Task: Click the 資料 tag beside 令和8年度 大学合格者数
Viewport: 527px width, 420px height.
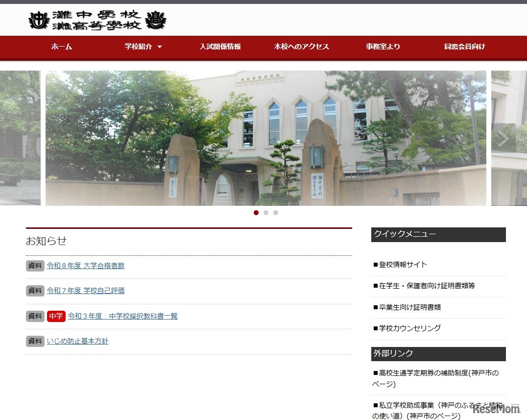Action: (x=35, y=266)
